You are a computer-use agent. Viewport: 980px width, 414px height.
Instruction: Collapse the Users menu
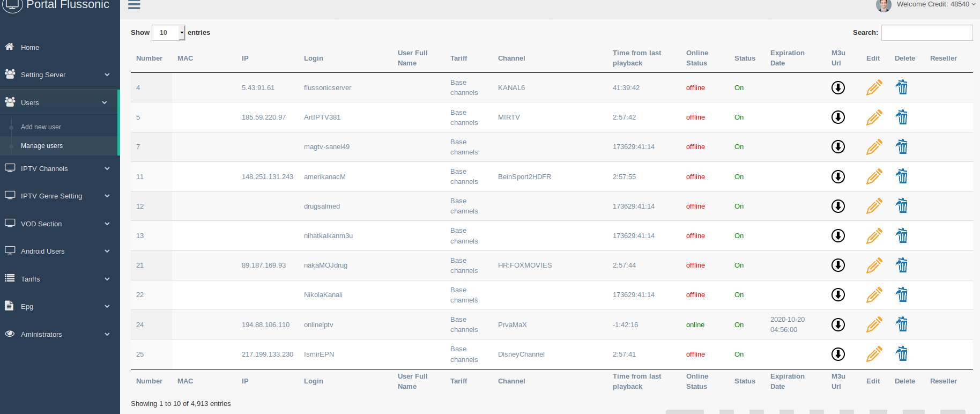coord(59,102)
